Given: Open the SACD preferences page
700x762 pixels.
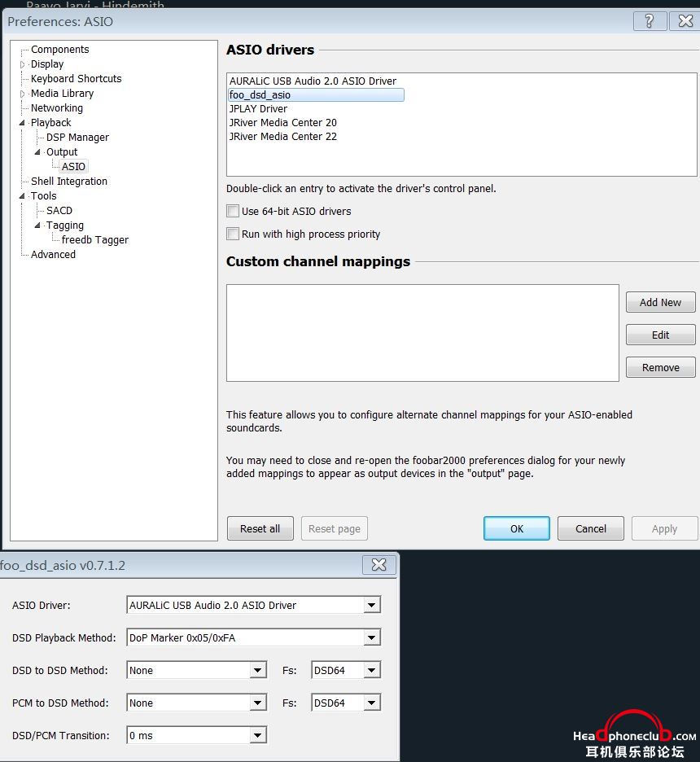Looking at the screenshot, I should point(59,210).
